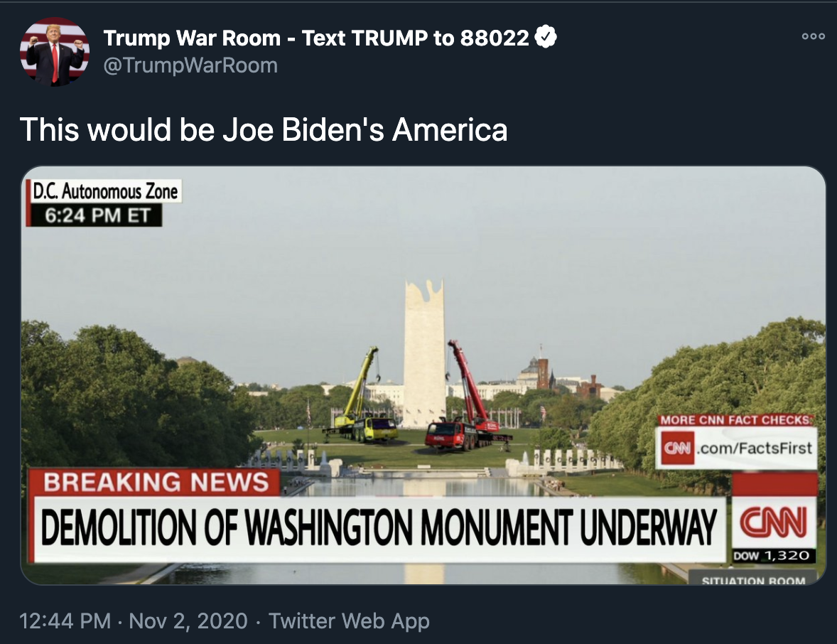Image resolution: width=837 pixels, height=644 pixels.
Task: Click the small CNN logo next to .com/FactsFirst
Action: (x=677, y=448)
